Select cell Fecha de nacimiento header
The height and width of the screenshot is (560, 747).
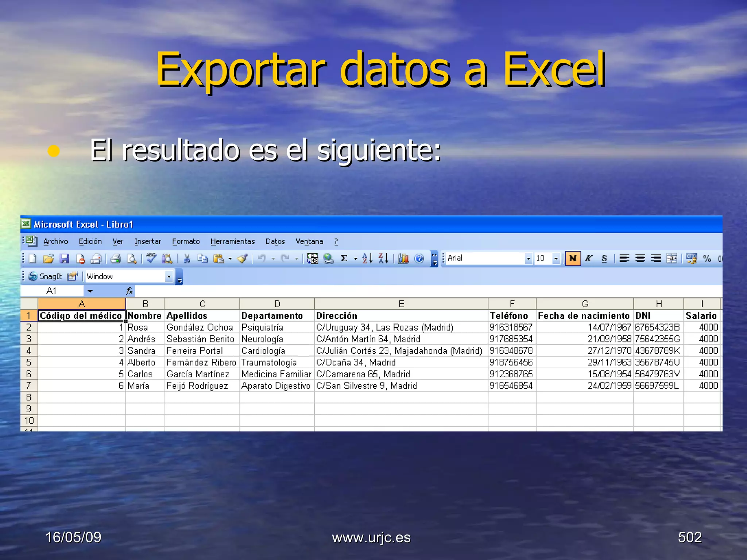pyautogui.click(x=585, y=315)
